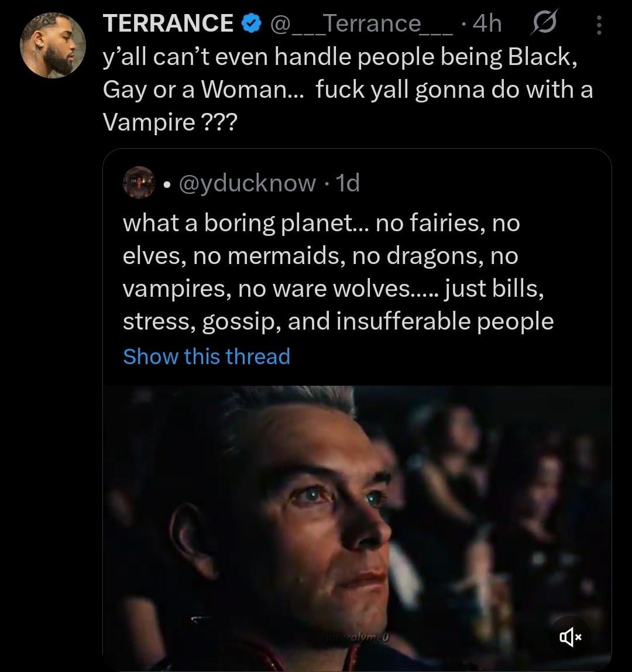Viewport: 632px width, 672px height.
Task: Open the @yducknow profile handle
Action: [246, 183]
